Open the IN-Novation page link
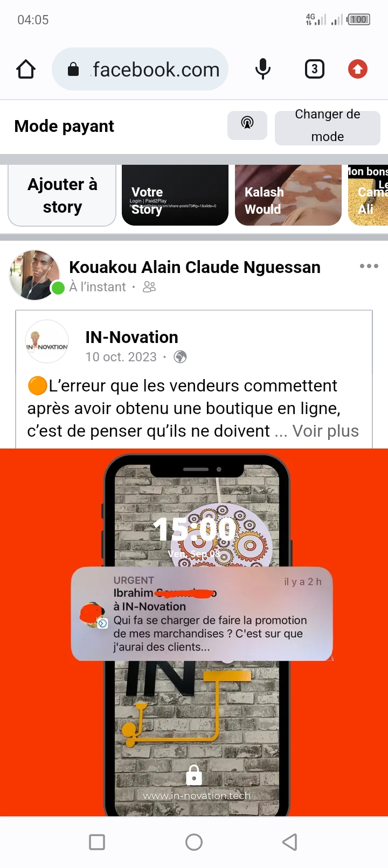388x868 pixels. point(131,337)
